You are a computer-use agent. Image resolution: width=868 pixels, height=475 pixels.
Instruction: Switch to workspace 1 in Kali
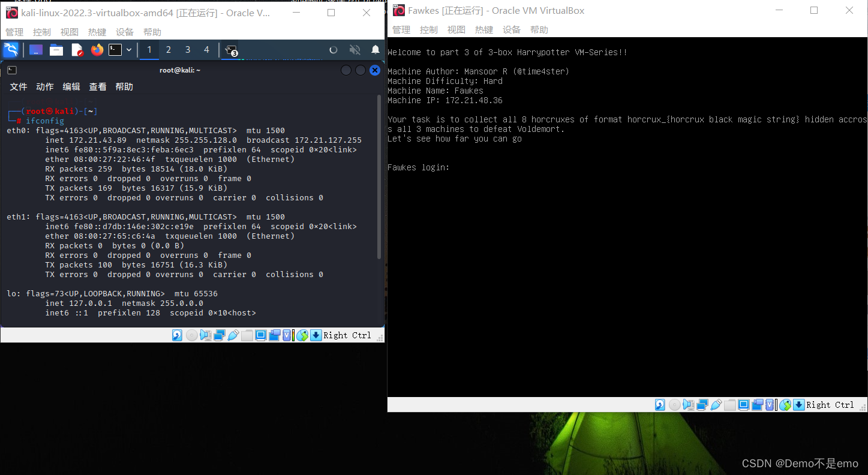point(149,50)
